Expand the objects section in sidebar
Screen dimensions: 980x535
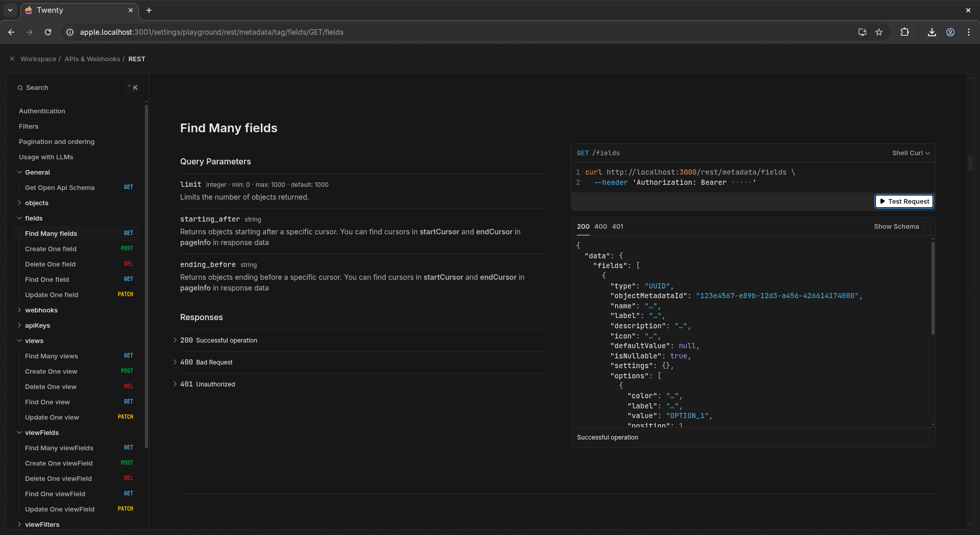point(36,203)
